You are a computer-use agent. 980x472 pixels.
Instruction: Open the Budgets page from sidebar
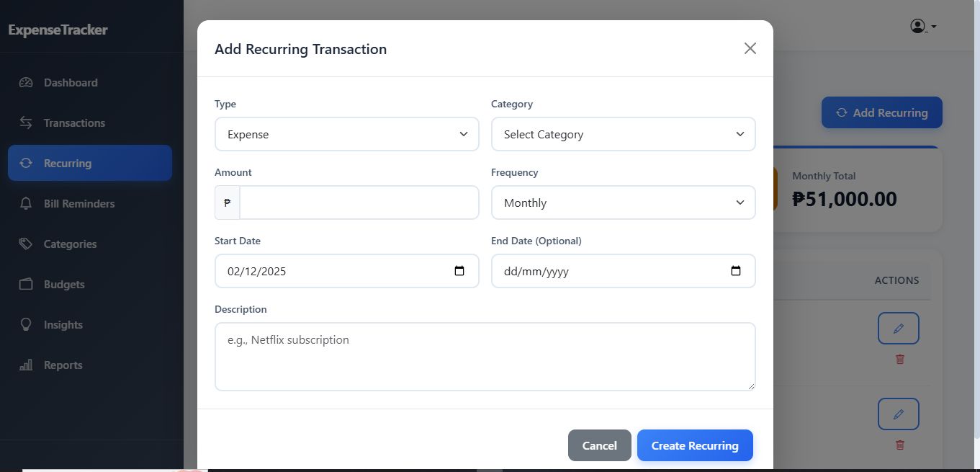tap(64, 284)
